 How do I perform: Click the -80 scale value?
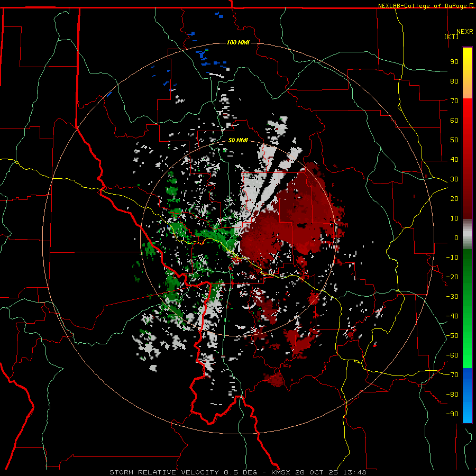(x=452, y=395)
